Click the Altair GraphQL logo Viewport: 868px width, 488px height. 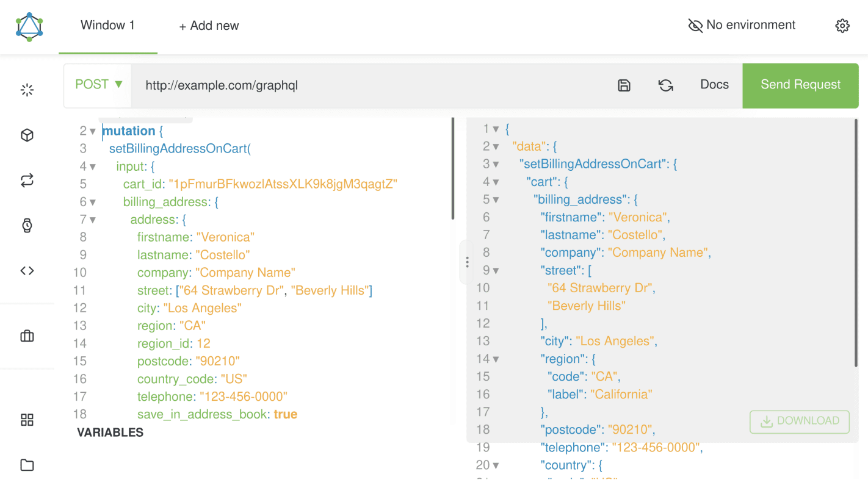pyautogui.click(x=29, y=27)
